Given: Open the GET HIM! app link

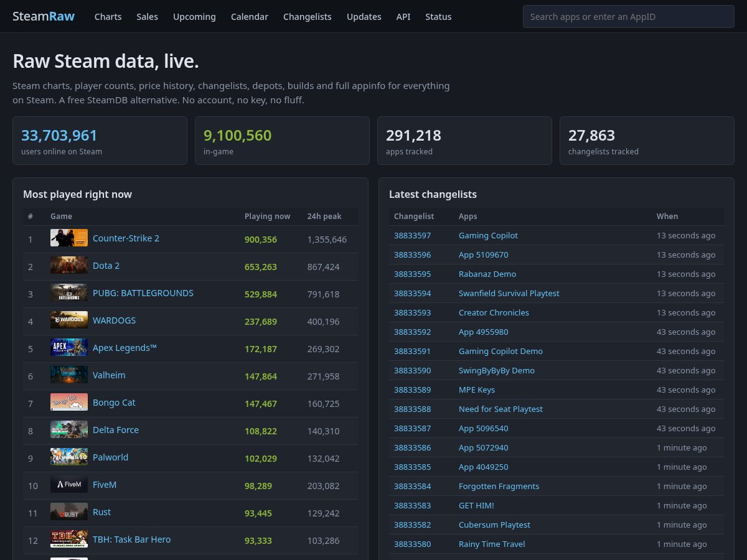Looking at the screenshot, I should [x=476, y=506].
